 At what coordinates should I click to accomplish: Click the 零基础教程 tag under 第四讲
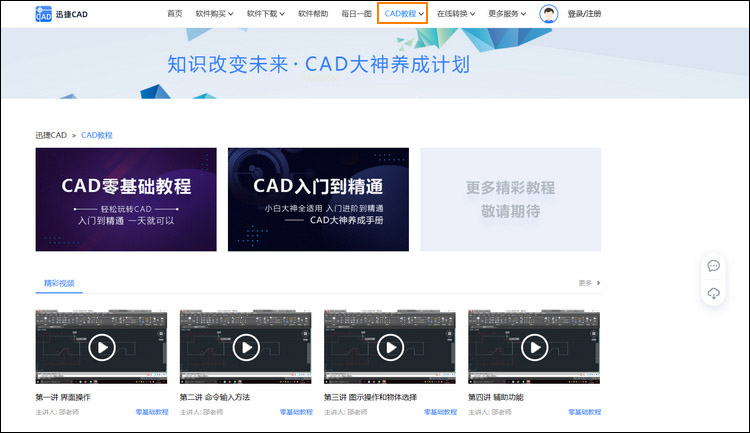click(x=585, y=412)
